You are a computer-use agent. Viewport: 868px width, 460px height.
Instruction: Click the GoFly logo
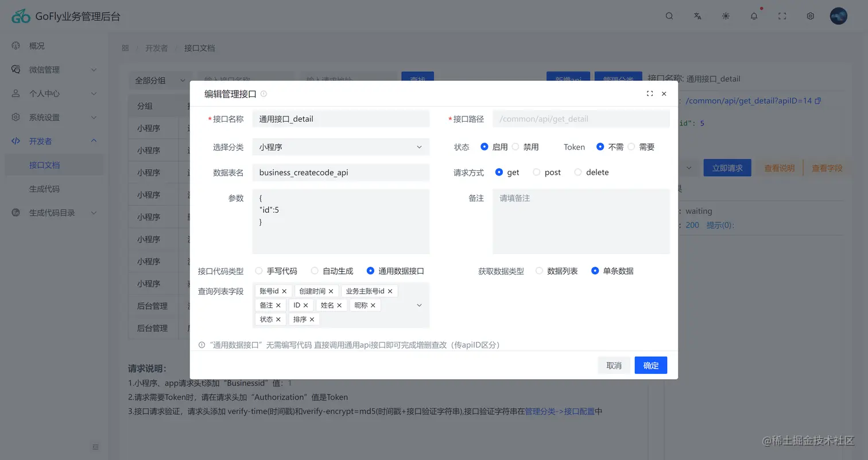pyautogui.click(x=21, y=17)
